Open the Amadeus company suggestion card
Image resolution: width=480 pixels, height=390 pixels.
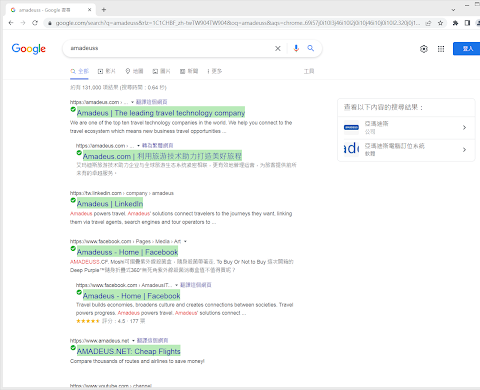tap(406, 127)
